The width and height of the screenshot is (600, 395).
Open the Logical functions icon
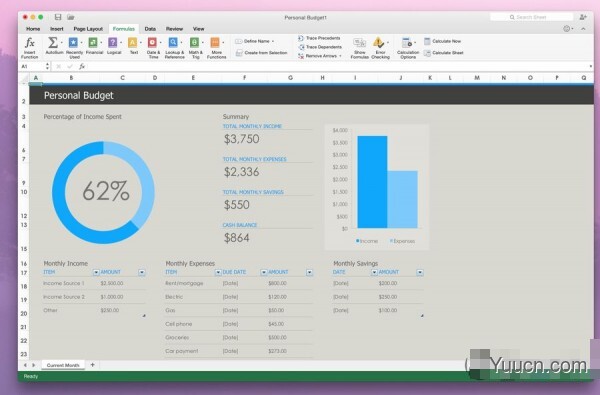112,42
